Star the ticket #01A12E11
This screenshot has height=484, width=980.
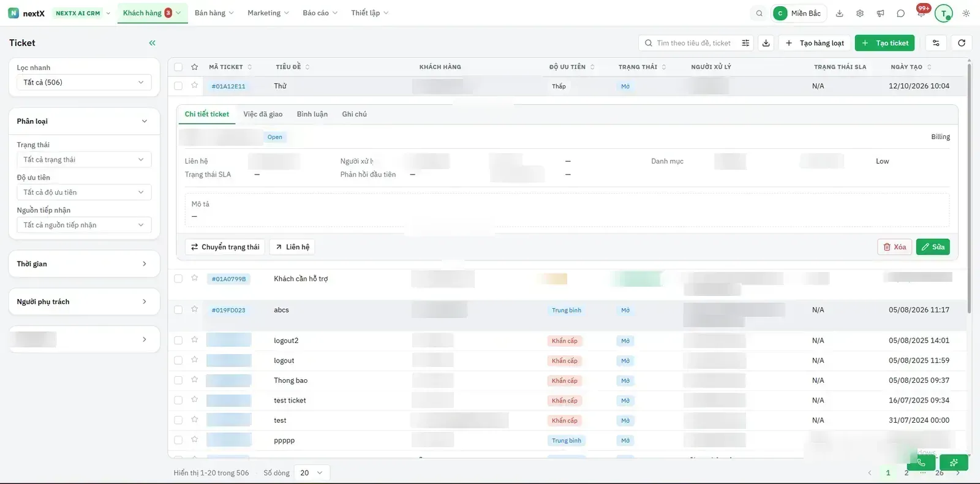point(194,85)
